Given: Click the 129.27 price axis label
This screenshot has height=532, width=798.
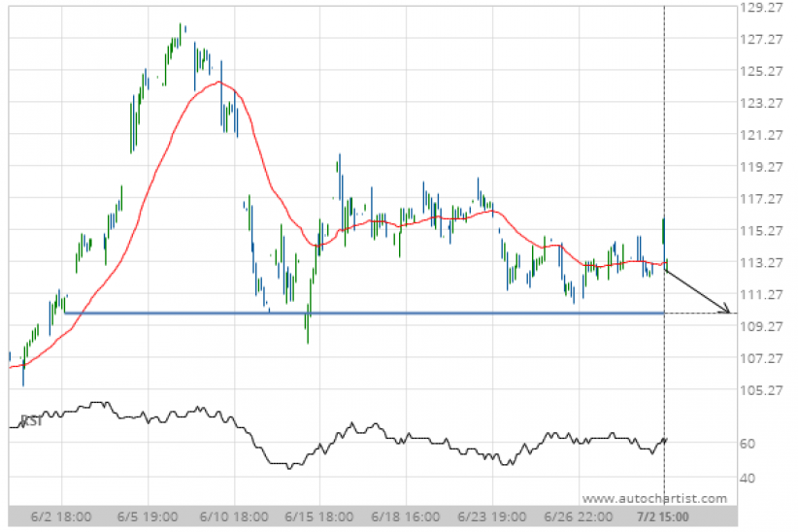Looking at the screenshot, I should point(761,7).
